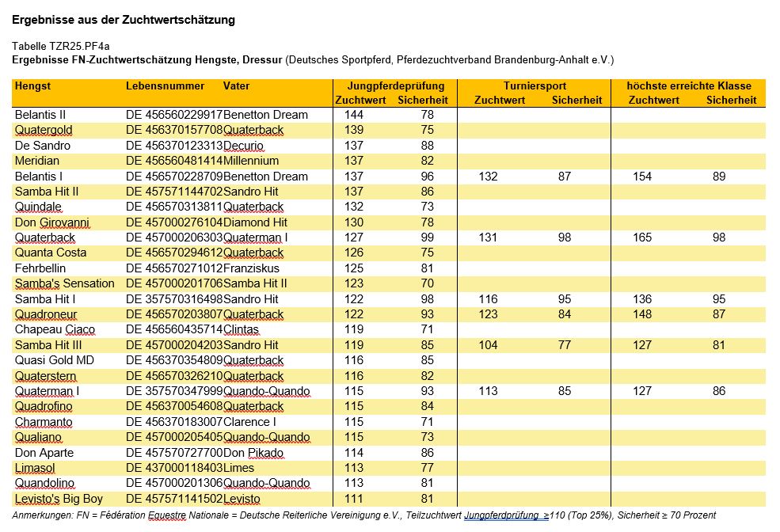Click the name 'Quadroneur'
This screenshot has height=532, width=780.
[x=46, y=314]
